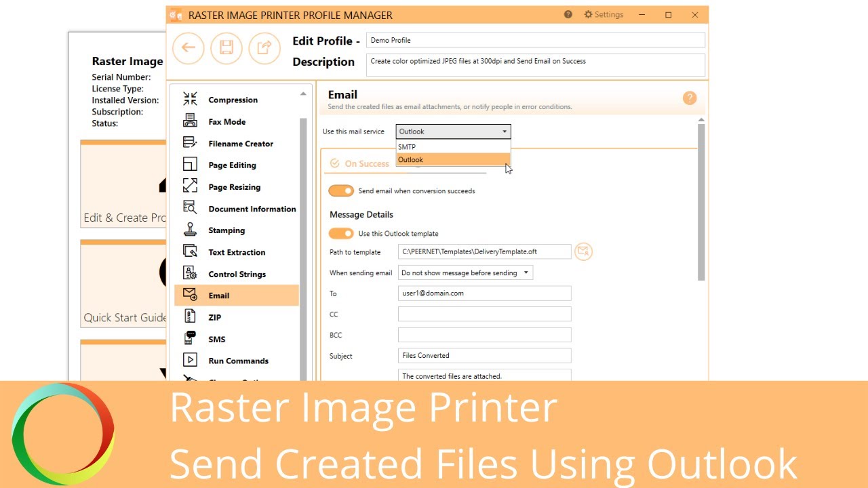Click the BCC field
Image resolution: width=868 pixels, height=488 pixels.
(484, 335)
